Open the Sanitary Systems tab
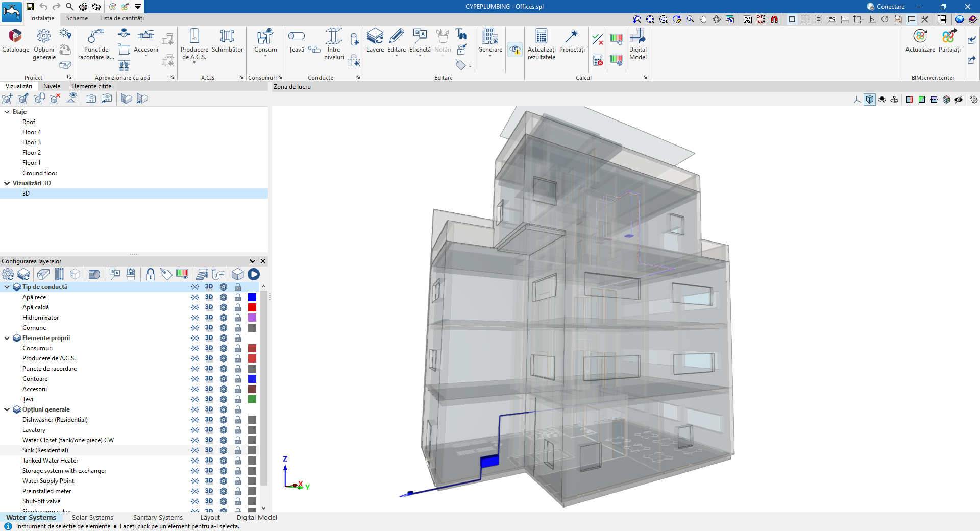 pos(158,518)
